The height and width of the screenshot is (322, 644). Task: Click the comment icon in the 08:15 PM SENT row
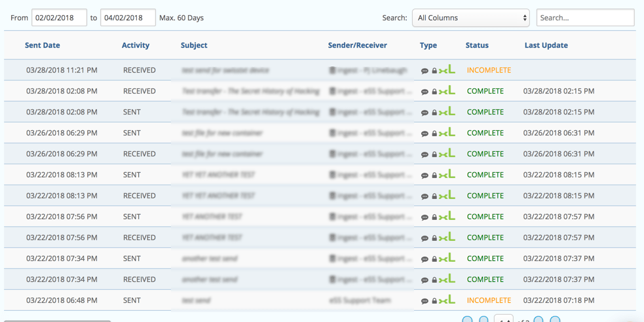tap(425, 175)
